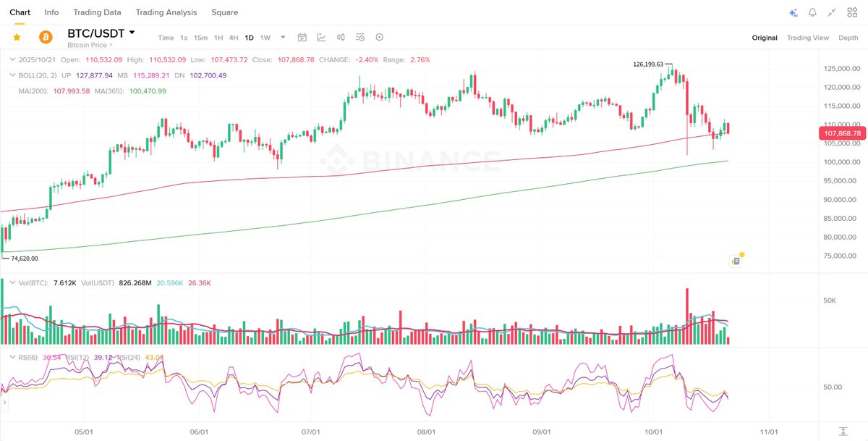The image size is (868, 441).
Task: Switch chart to Trading View mode
Action: tap(808, 38)
